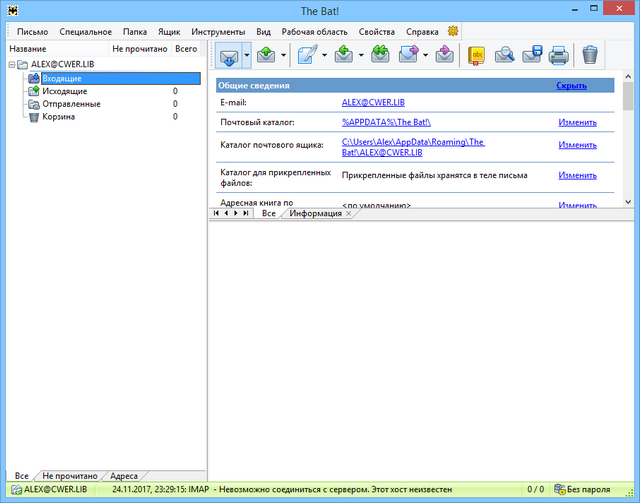
Task: Click the Search magnifier toolbar icon
Action: tap(505, 54)
